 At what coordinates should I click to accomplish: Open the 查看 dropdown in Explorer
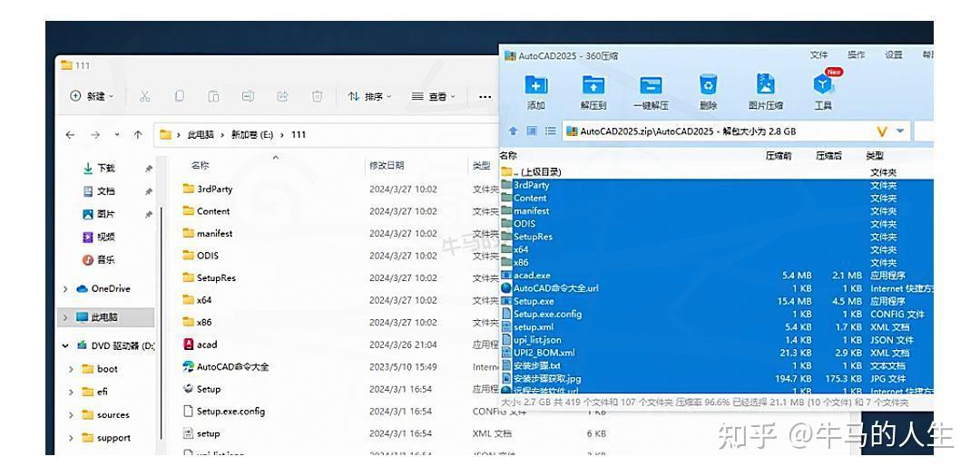434,96
